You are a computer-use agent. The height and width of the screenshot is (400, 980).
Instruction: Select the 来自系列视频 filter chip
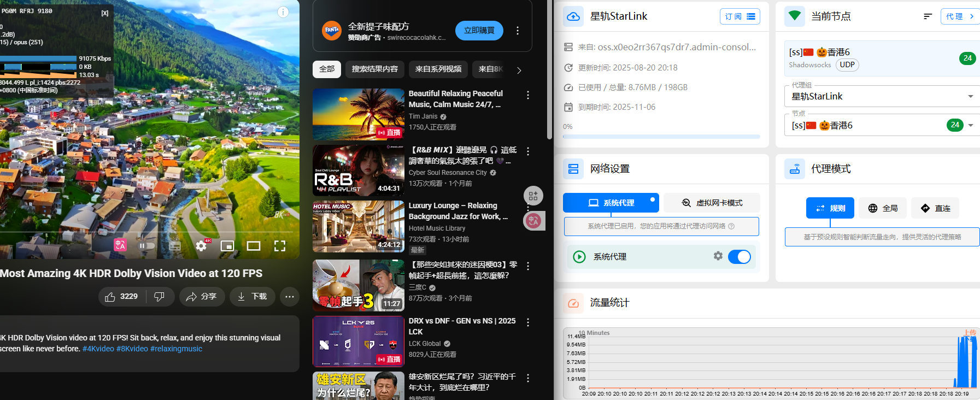438,69
